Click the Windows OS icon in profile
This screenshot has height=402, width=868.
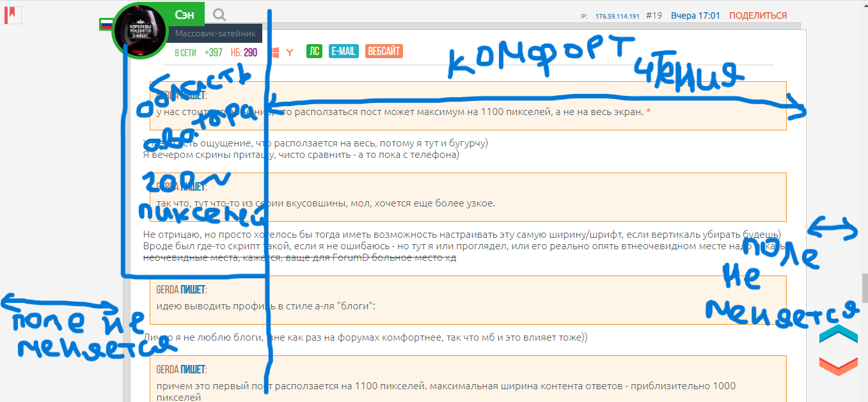point(276,52)
